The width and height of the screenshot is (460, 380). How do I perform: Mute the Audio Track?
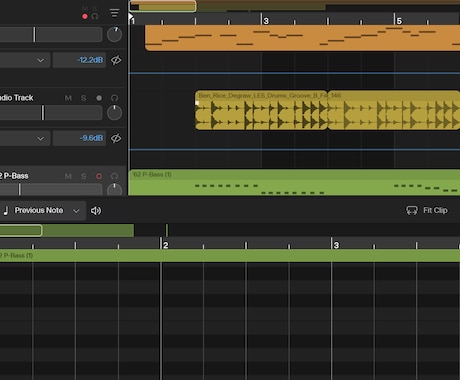point(68,98)
